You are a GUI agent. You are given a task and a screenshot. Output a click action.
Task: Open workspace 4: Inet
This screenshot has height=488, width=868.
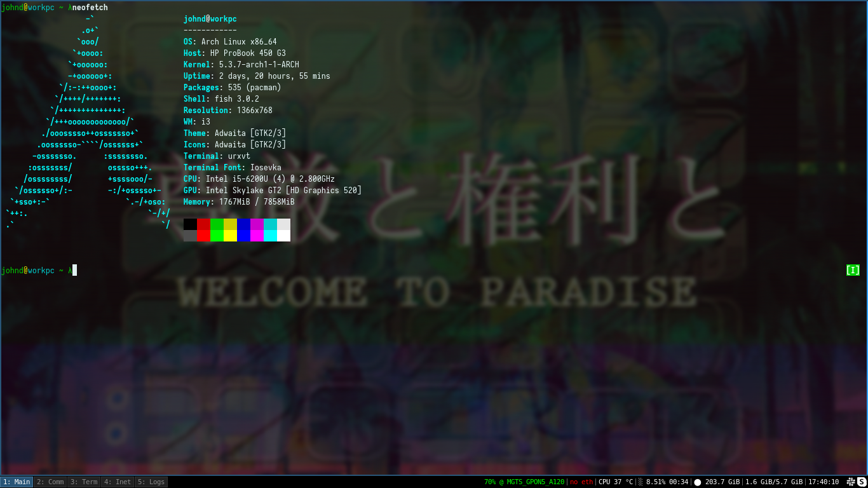coord(117,481)
